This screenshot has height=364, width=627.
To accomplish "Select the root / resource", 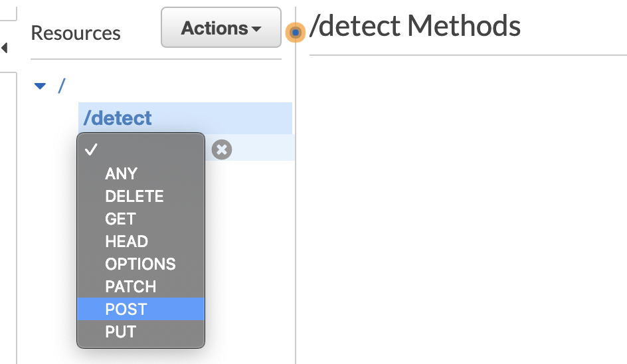I will click(62, 86).
